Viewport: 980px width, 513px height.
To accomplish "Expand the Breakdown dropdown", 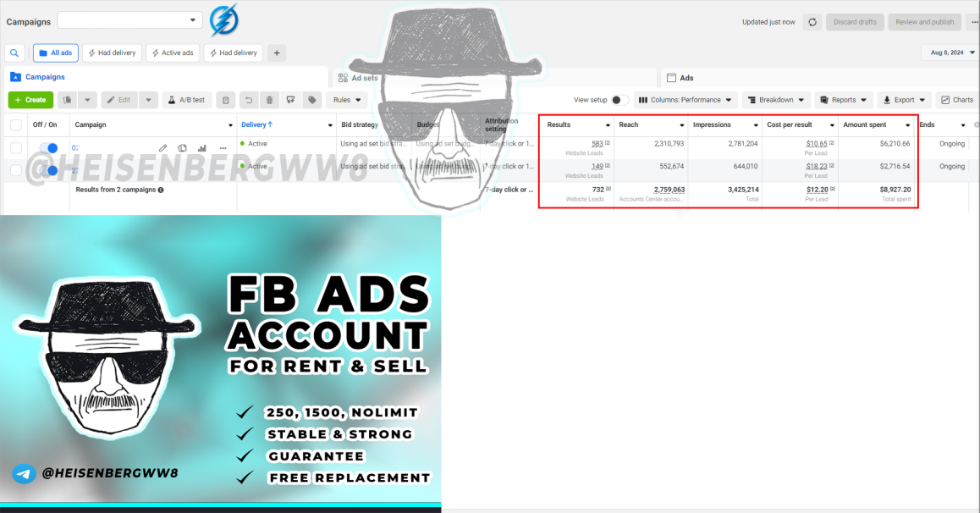I will (x=776, y=100).
